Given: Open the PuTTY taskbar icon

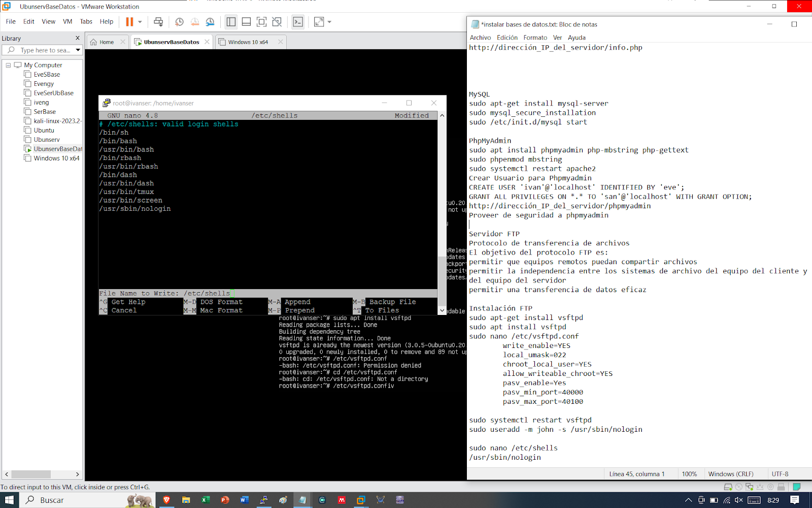Looking at the screenshot, I should (x=263, y=500).
